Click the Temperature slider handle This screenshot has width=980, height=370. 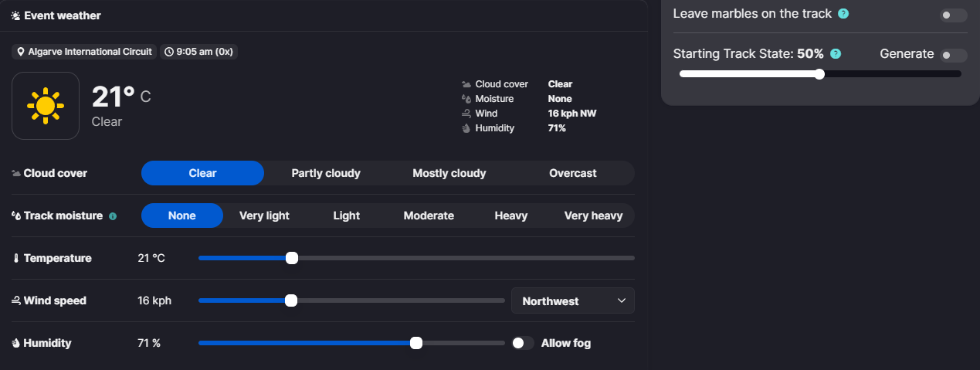[x=292, y=258]
